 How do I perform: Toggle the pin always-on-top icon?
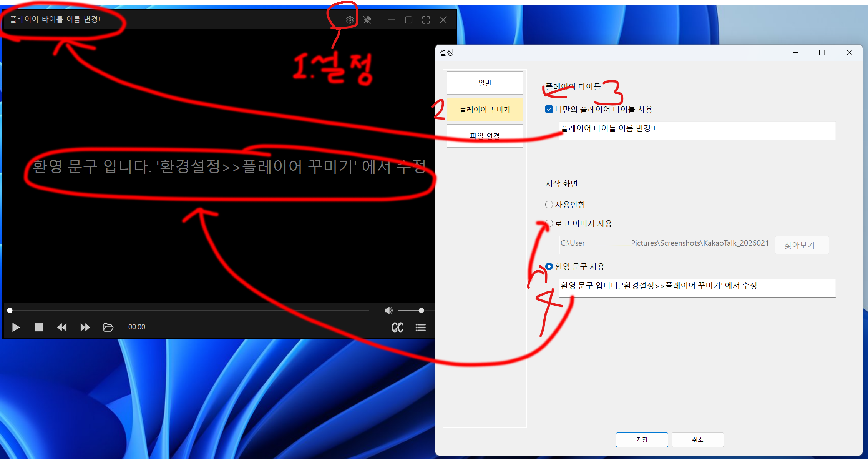point(367,20)
